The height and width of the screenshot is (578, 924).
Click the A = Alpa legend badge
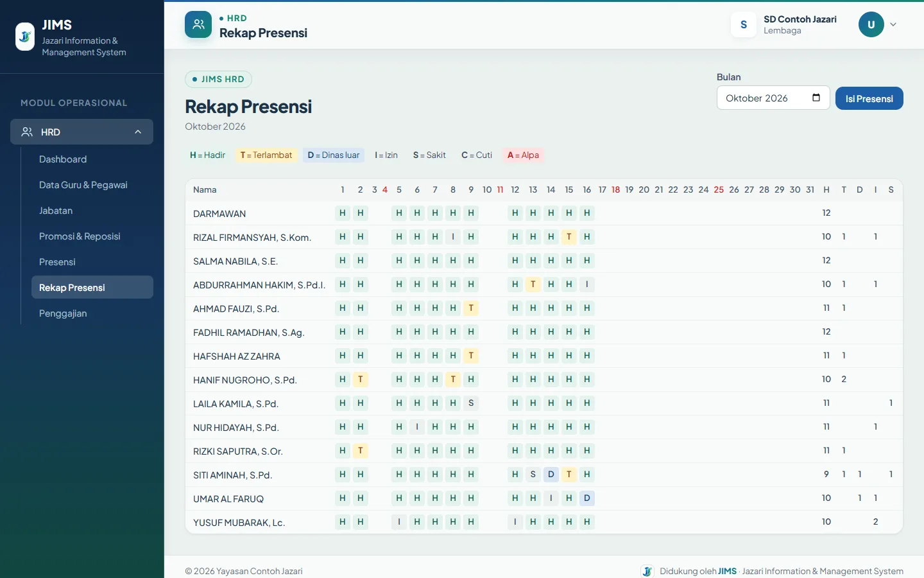(523, 155)
